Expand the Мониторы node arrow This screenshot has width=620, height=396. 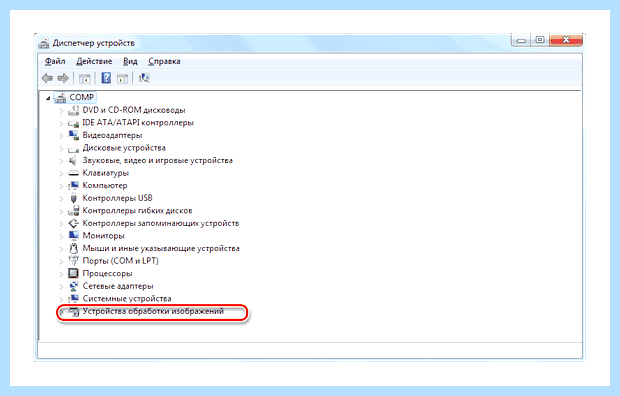tap(61, 237)
